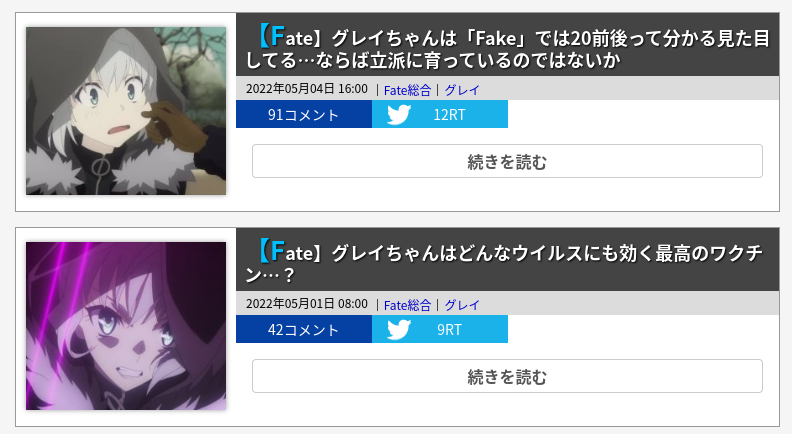The width and height of the screenshot is (792, 434).
Task: Click the blue 【Fate】 prefix of the Fake article
Action: pos(290,37)
